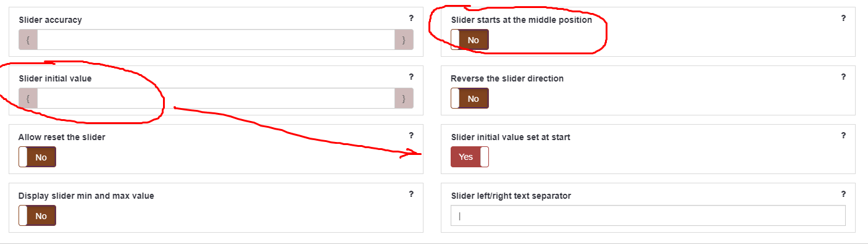868x250 pixels.
Task: Enable Slider starts at the middle position
Action: pyautogui.click(x=469, y=40)
